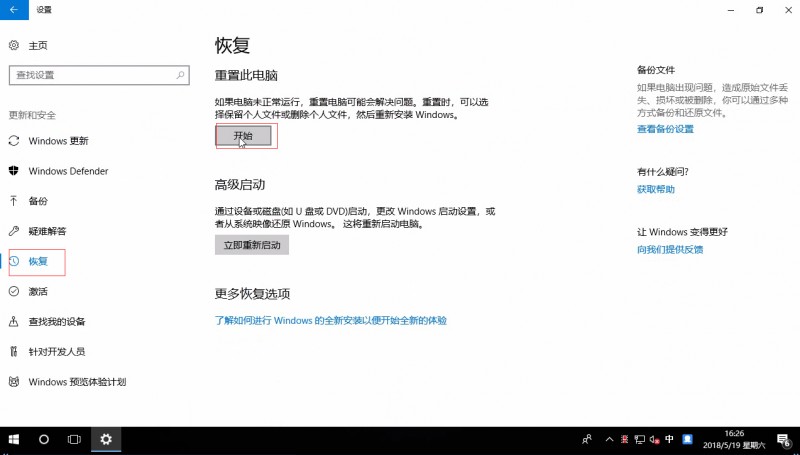Open the clock showing 16:26
Image resolution: width=800 pixels, height=455 pixels.
tap(734, 439)
